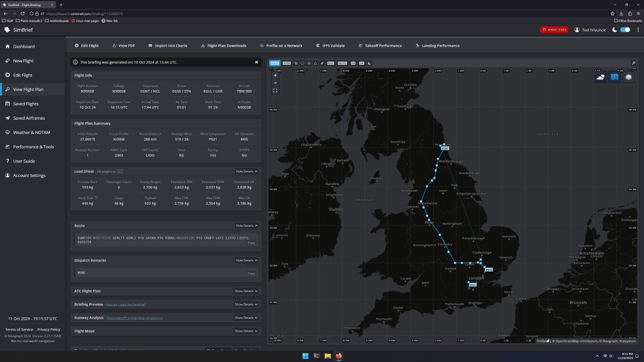The image size is (644, 362).
Task: Click the airways network map icon
Action: [296, 63]
